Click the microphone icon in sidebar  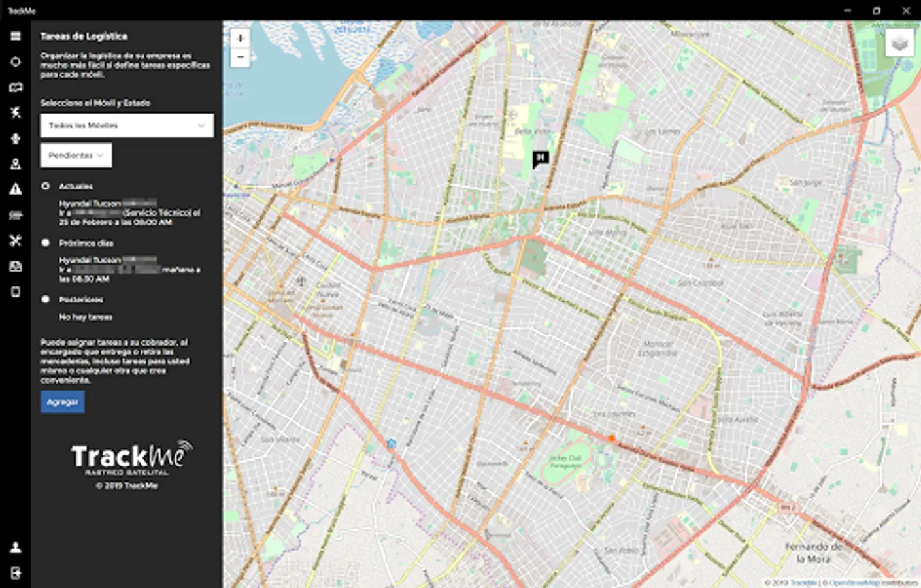16,138
